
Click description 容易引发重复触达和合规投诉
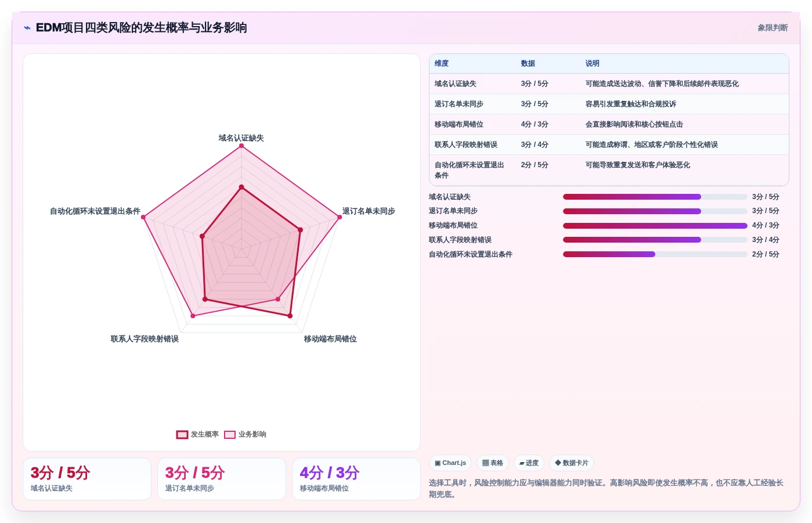tap(631, 104)
